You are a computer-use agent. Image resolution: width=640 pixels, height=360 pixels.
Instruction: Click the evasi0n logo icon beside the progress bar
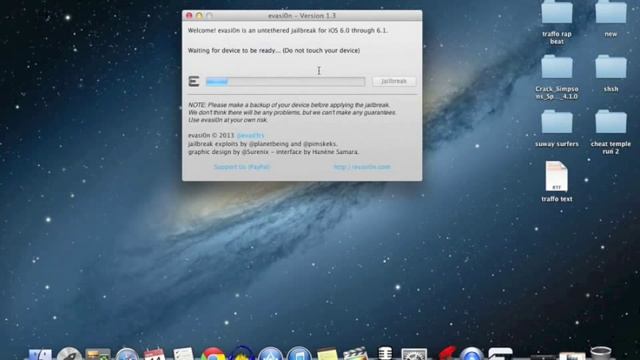[194, 81]
